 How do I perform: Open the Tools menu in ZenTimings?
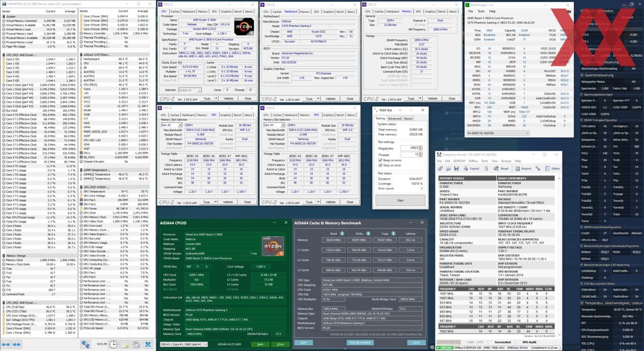click(481, 11)
